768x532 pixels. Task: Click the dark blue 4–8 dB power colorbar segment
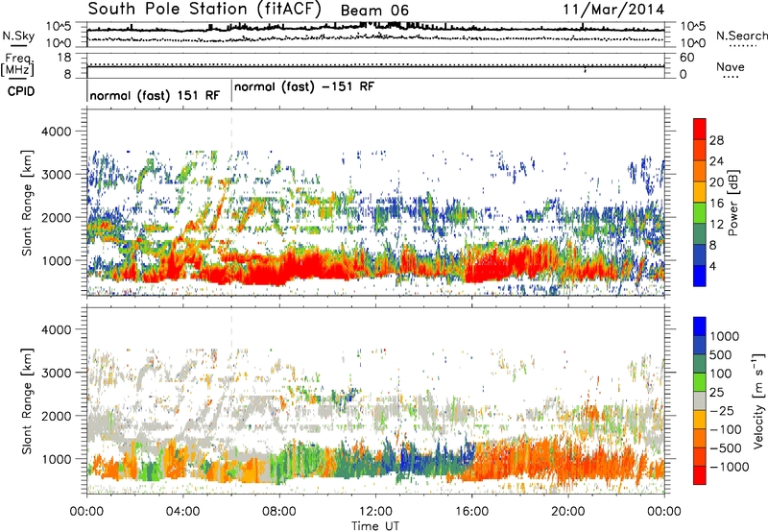(x=700, y=254)
